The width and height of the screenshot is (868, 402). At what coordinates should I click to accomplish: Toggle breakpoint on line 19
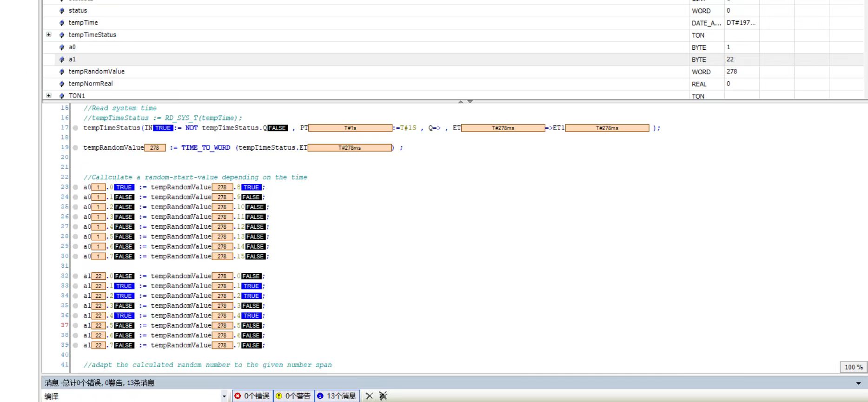point(75,148)
